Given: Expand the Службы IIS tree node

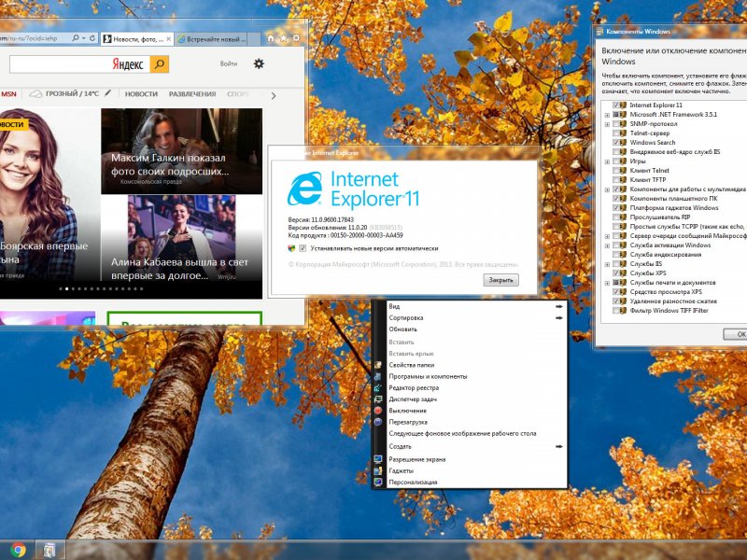Looking at the screenshot, I should coord(607,264).
